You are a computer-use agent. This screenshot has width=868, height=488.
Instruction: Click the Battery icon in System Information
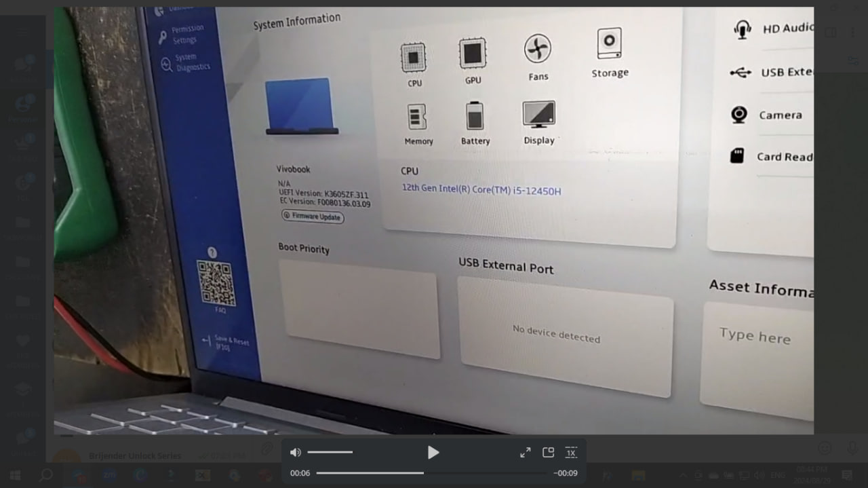tap(475, 115)
